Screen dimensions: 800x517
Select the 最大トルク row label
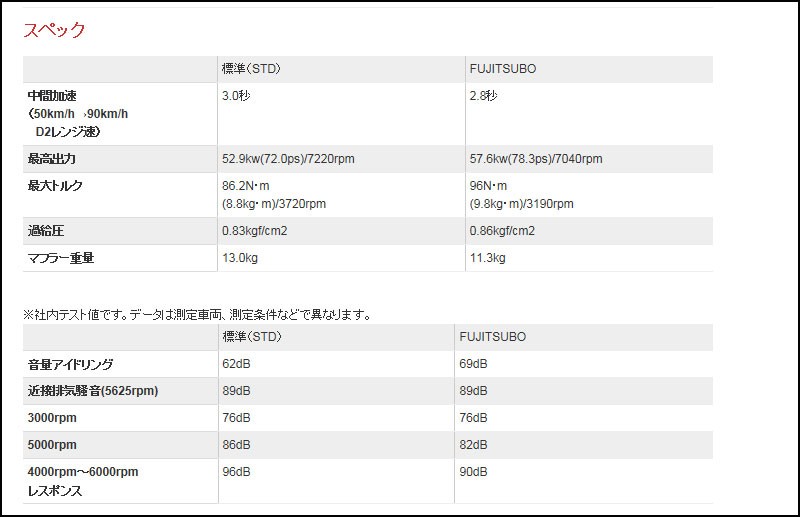[x=55, y=186]
